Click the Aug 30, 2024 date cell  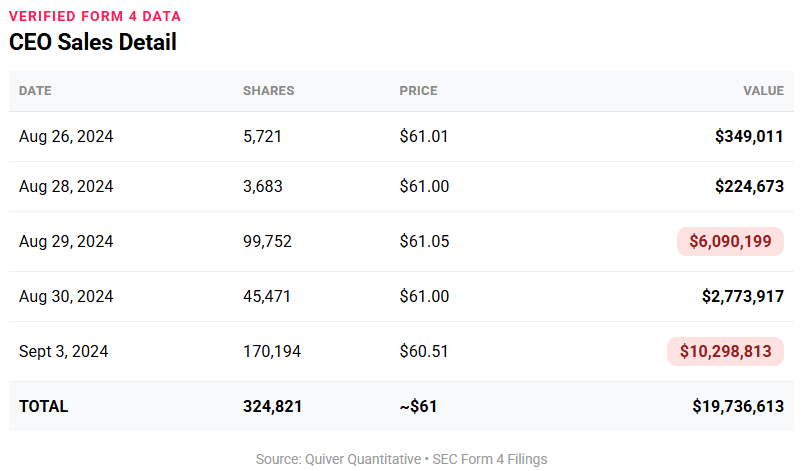coord(66,297)
